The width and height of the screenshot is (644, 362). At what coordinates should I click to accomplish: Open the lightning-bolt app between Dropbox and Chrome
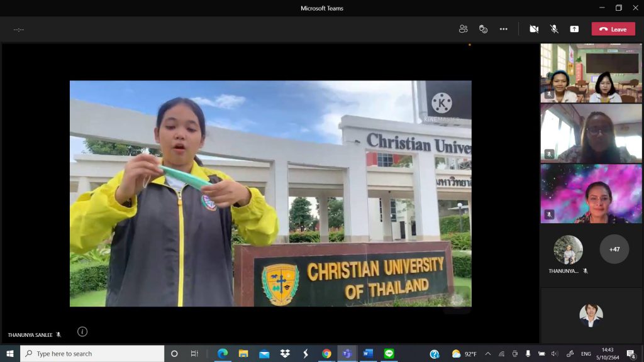tap(306, 353)
